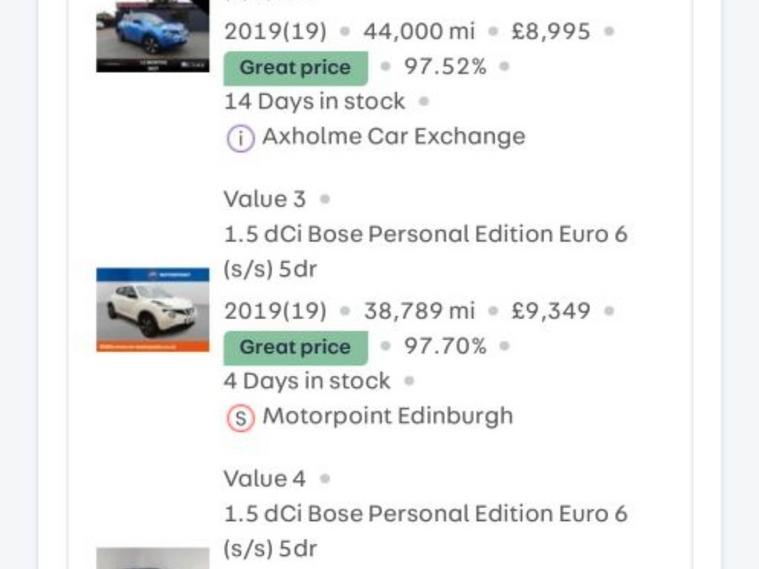Viewport: 759px width, 569px height.
Task: Open the Value 3 Bose Personal Edition title
Action: tap(425, 251)
